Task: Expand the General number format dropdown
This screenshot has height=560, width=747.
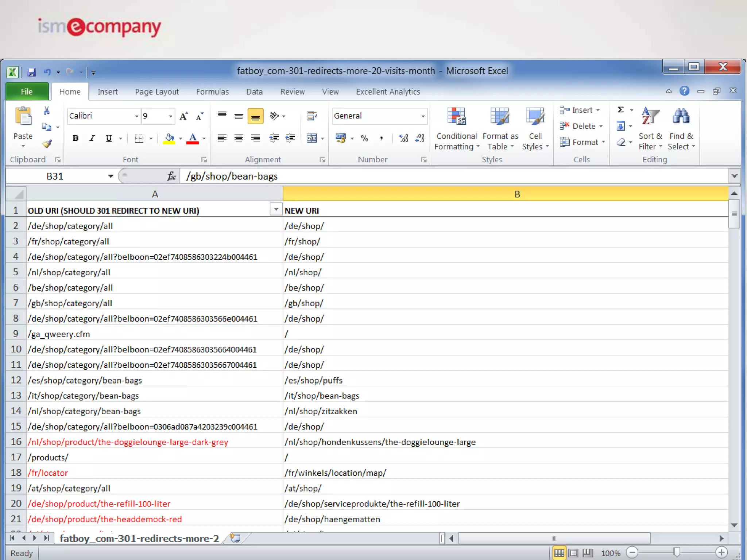Action: point(423,116)
